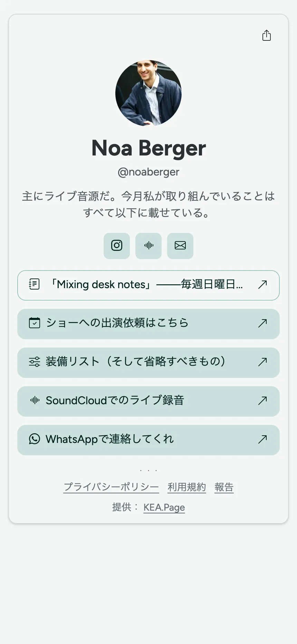Click the share icon at top right

point(266,36)
